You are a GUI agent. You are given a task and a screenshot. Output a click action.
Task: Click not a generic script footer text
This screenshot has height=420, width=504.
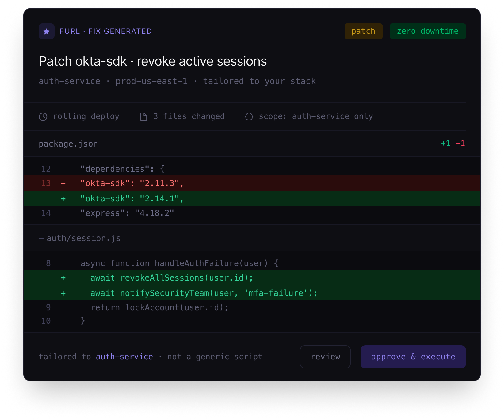tap(215, 357)
